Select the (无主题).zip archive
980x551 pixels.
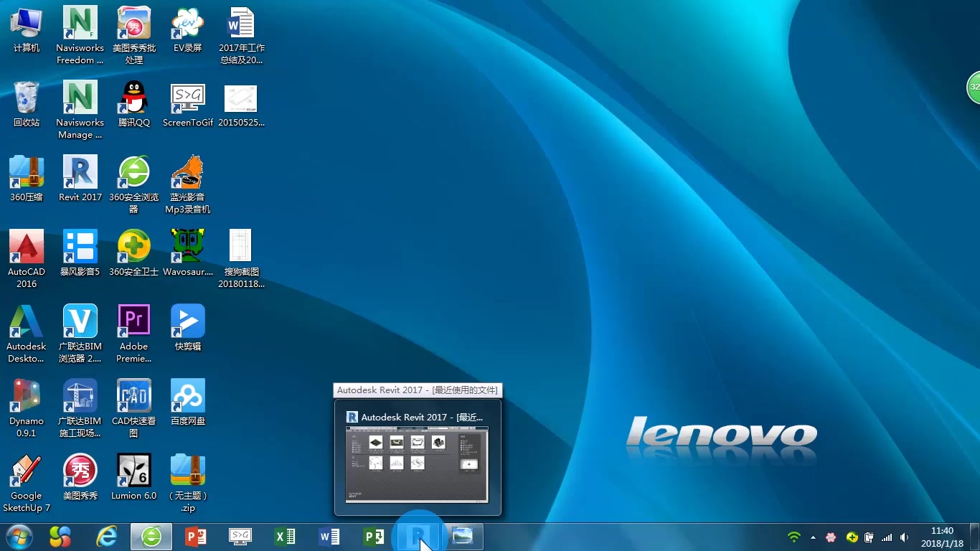pos(188,483)
